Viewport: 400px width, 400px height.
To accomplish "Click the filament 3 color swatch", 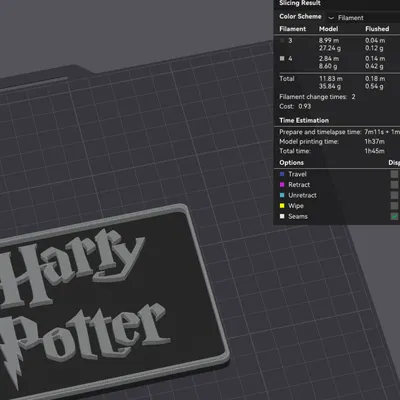I will pos(282,41).
